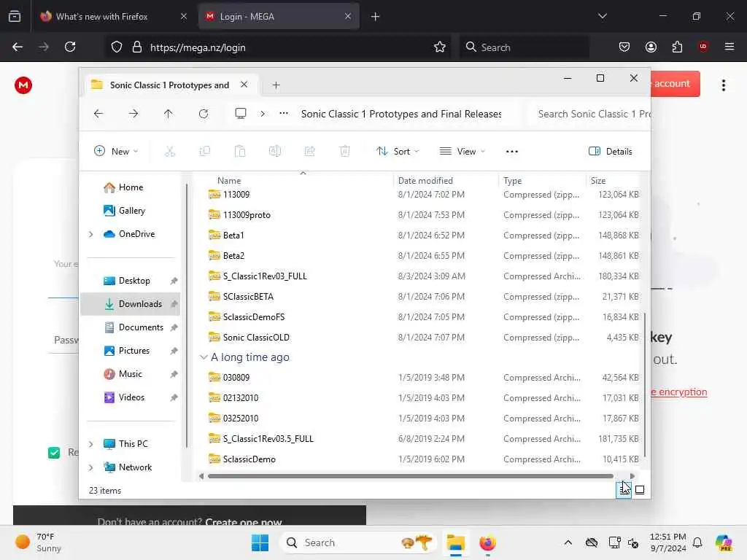This screenshot has height=560, width=747.
Task: Refresh the File Explorer folder view
Action: point(204,114)
